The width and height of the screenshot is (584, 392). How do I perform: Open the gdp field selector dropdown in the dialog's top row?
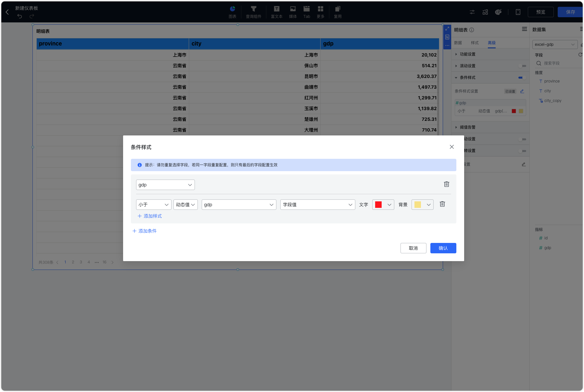tap(165, 185)
